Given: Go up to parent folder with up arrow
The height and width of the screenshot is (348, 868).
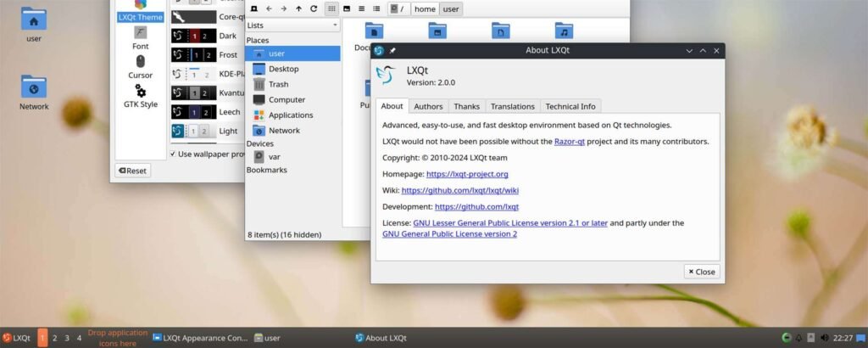Looking at the screenshot, I should point(298,8).
